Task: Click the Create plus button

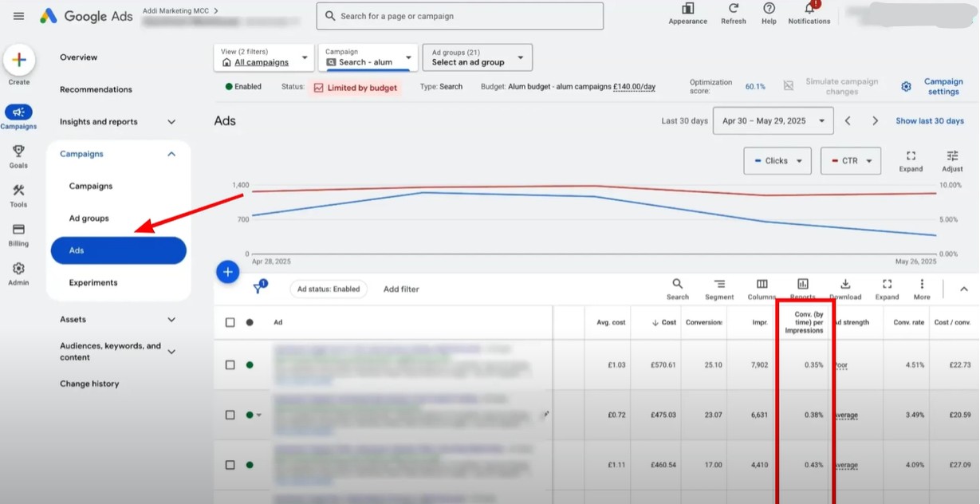Action: point(19,61)
